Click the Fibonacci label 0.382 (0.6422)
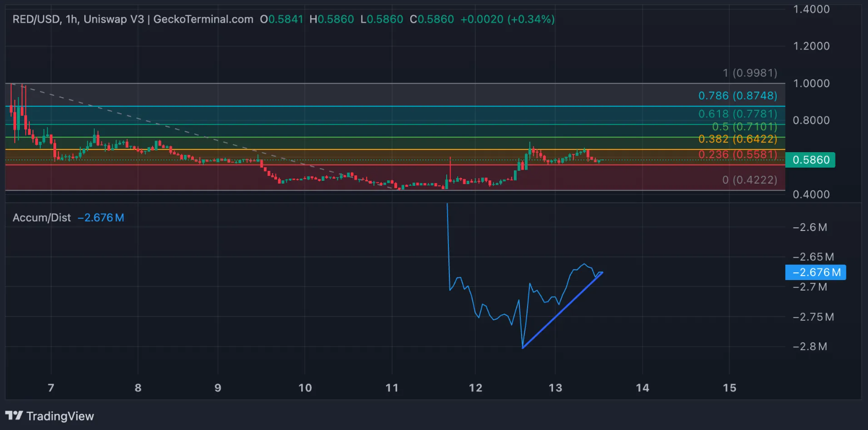 pos(737,139)
